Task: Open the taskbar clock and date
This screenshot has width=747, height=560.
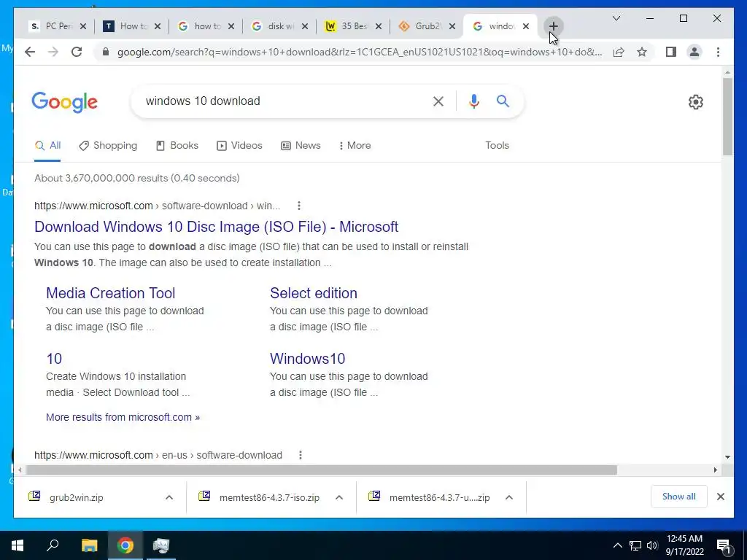Action: point(684,545)
